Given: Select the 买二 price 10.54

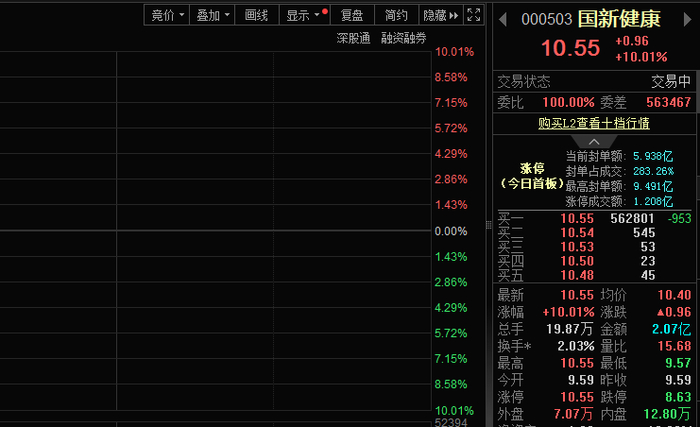Looking at the screenshot, I should pyautogui.click(x=577, y=233).
